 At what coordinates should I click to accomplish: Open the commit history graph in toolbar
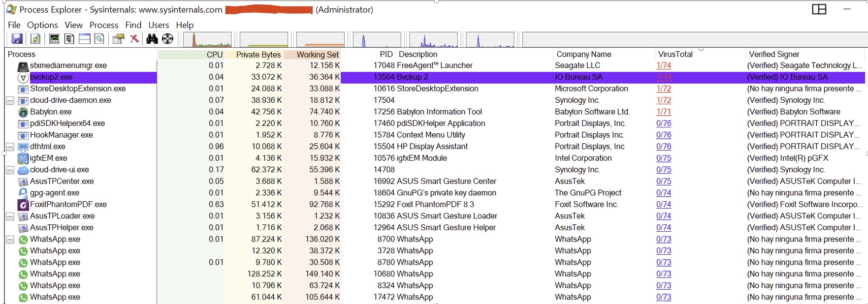264,39
